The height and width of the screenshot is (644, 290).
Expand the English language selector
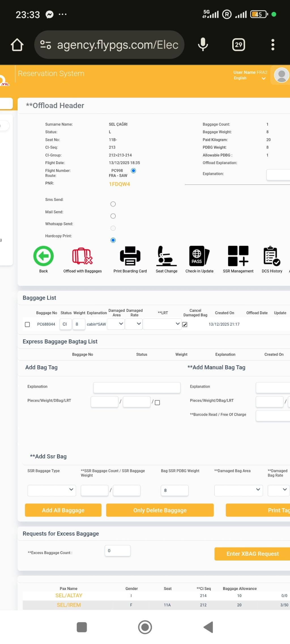[x=249, y=78]
